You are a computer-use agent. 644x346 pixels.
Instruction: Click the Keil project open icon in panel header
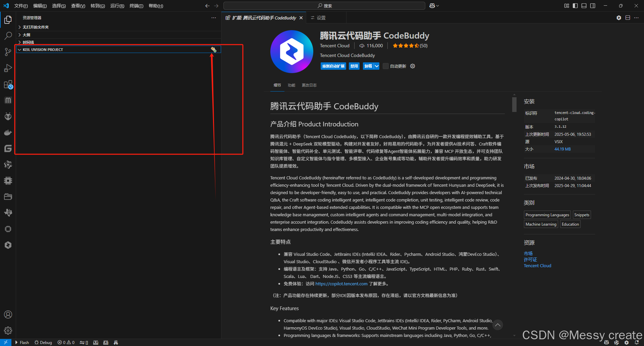[x=213, y=50]
